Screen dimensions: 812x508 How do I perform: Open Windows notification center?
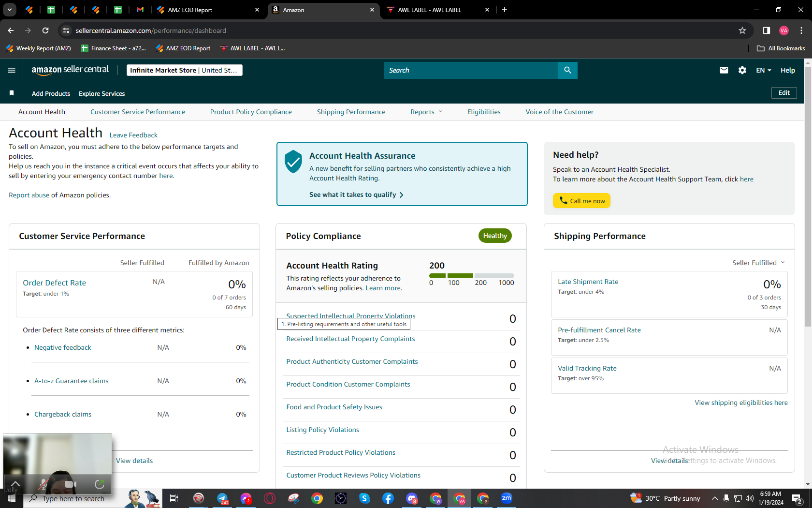click(x=797, y=498)
